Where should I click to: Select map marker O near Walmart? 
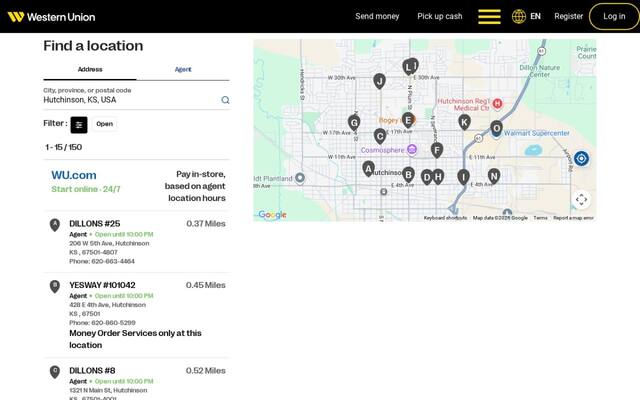click(496, 128)
